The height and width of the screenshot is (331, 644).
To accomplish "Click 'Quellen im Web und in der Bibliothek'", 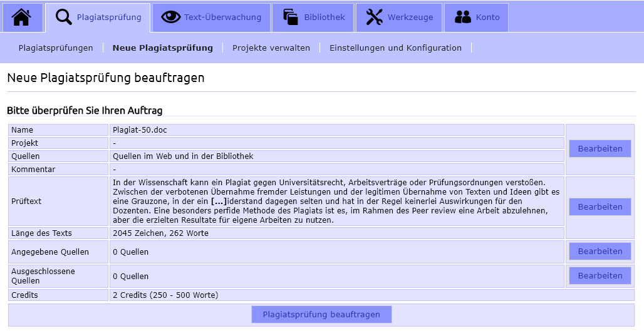I will pyautogui.click(x=183, y=156).
